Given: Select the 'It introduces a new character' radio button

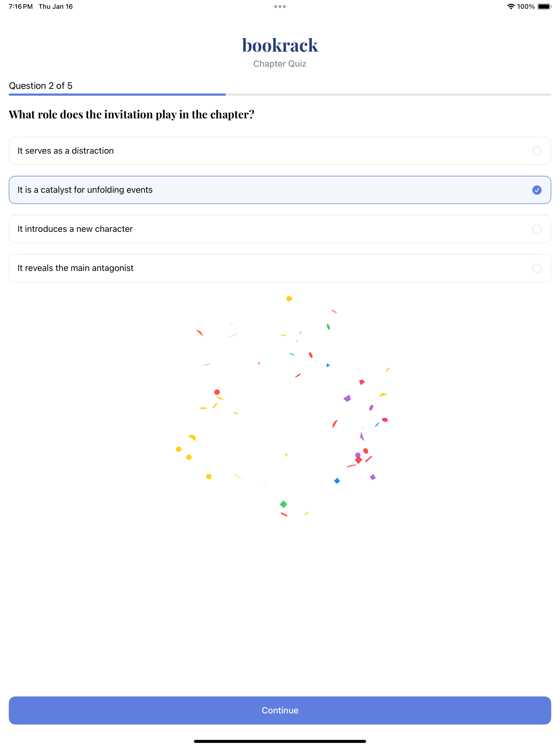Looking at the screenshot, I should pyautogui.click(x=536, y=229).
